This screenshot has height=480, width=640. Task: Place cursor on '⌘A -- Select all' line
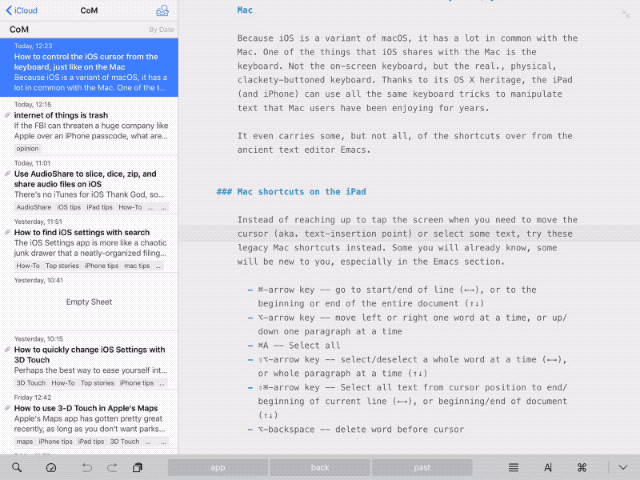[299, 346]
